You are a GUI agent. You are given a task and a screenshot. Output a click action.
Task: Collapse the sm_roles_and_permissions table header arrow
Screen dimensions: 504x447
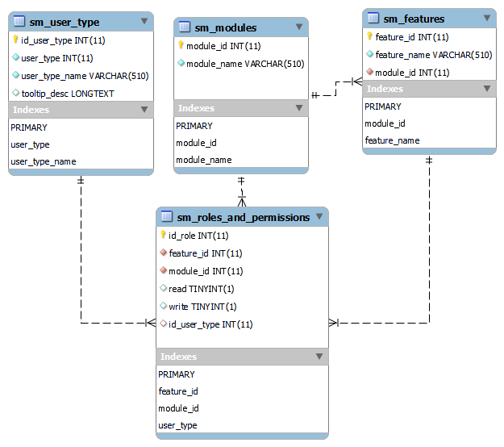[x=319, y=217]
